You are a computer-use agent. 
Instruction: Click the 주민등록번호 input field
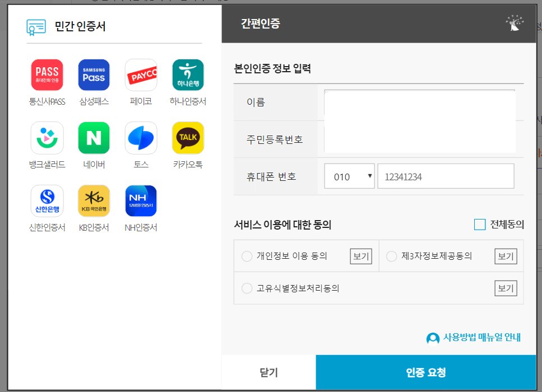pos(420,139)
